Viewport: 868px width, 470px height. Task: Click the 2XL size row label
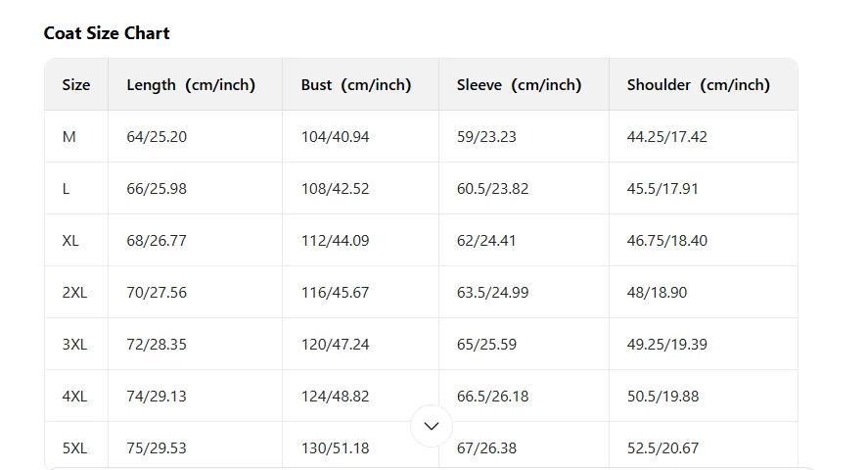coord(75,293)
